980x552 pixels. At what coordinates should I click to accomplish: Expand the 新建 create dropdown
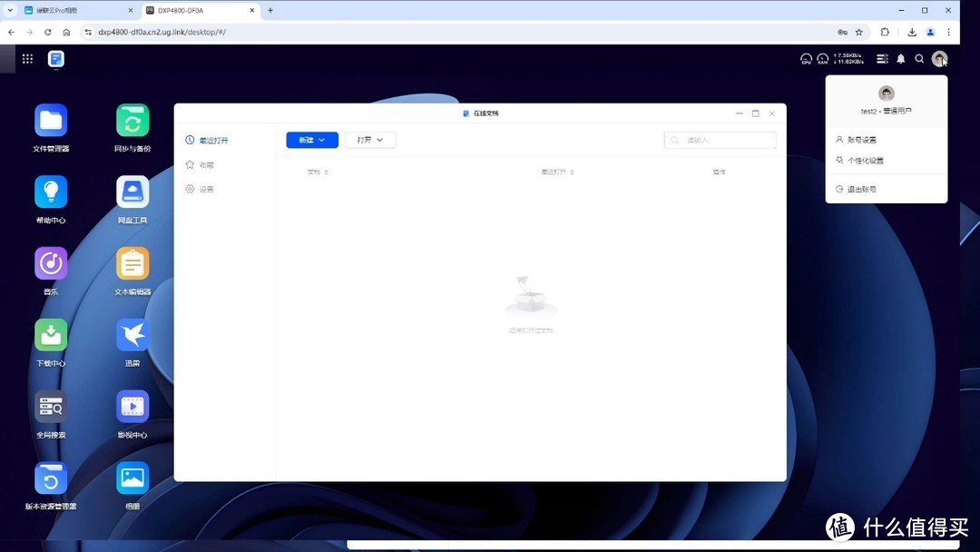[x=311, y=140]
